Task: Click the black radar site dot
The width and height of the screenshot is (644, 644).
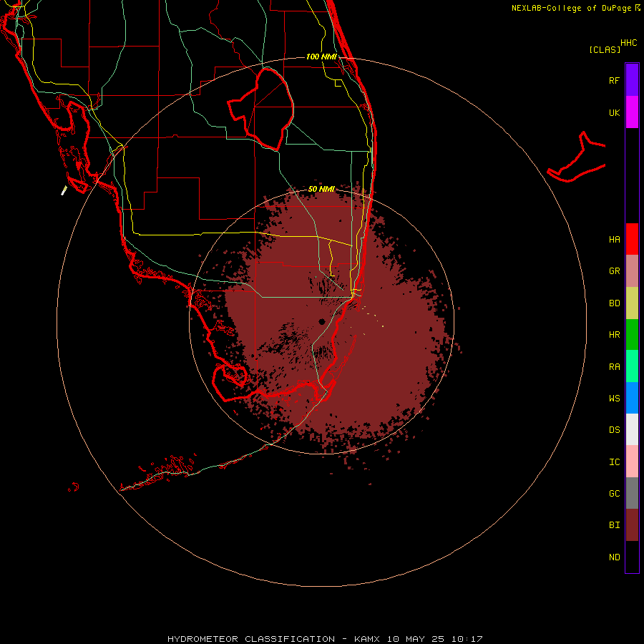Action: coord(321,321)
